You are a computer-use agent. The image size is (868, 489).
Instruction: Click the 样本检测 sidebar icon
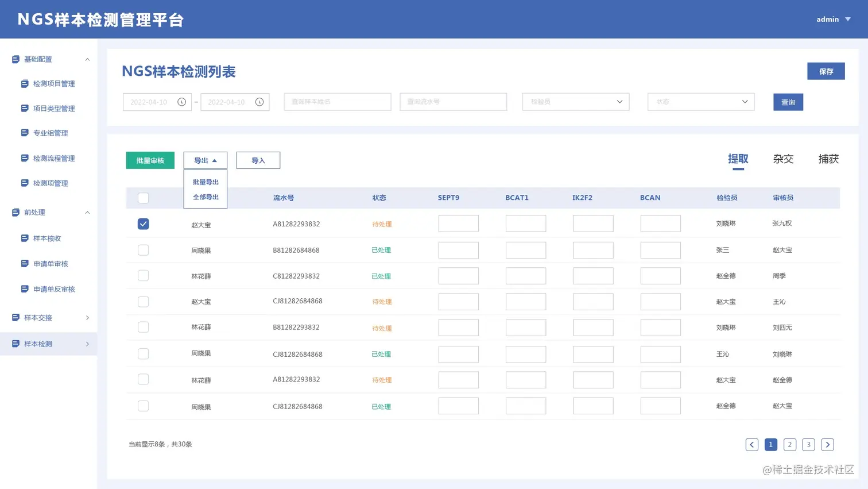pos(15,344)
